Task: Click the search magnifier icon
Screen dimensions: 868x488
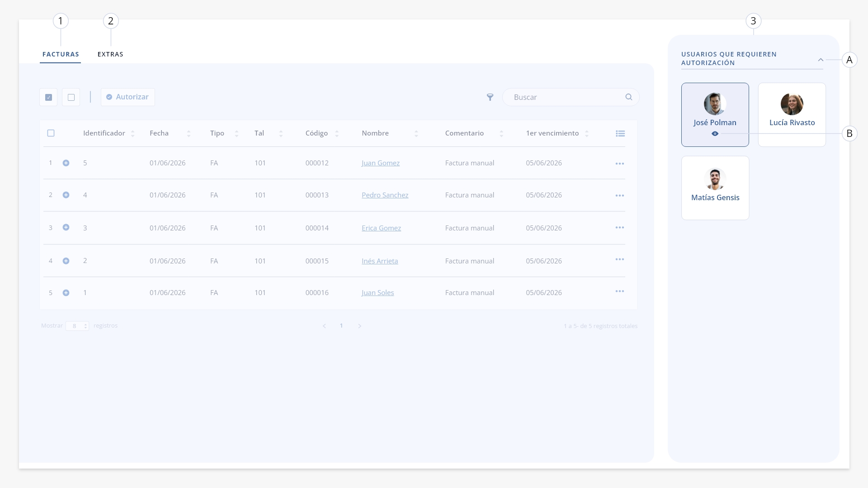Action: 629,97
